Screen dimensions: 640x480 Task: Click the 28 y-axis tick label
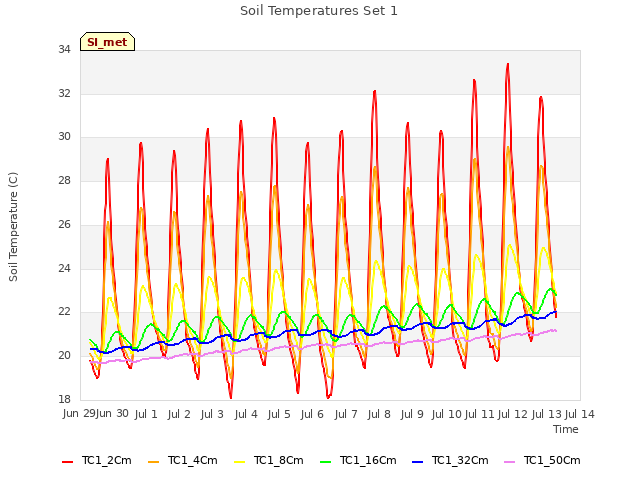pyautogui.click(x=64, y=180)
